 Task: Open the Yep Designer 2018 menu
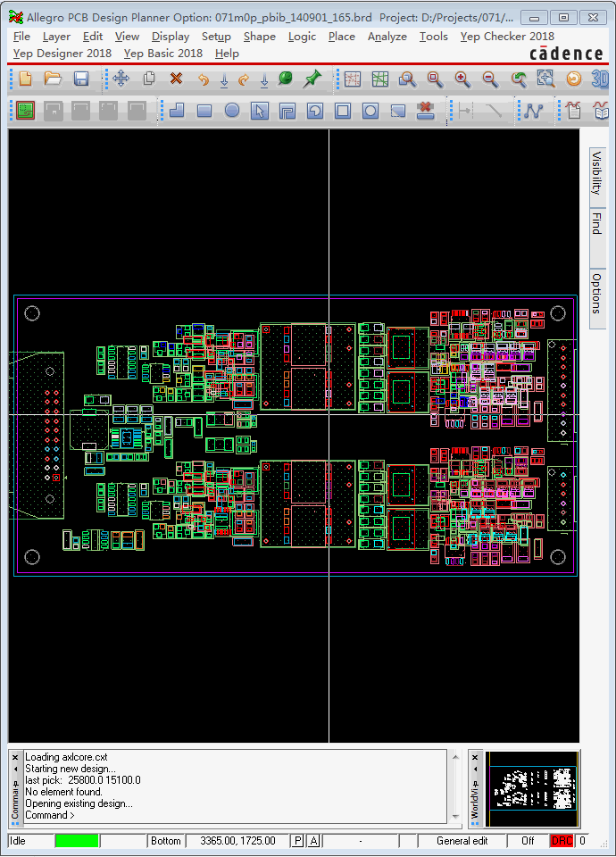point(62,54)
